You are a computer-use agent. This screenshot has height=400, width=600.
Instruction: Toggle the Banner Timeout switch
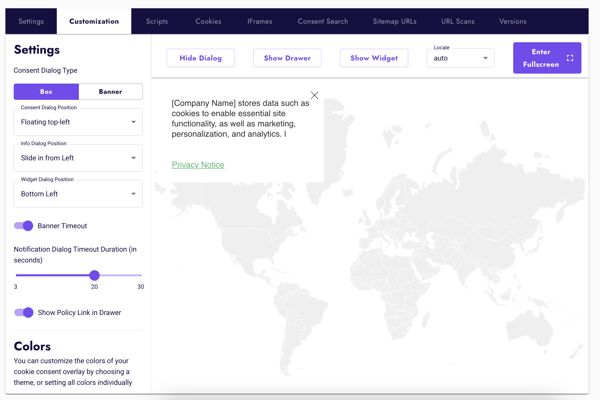point(24,226)
